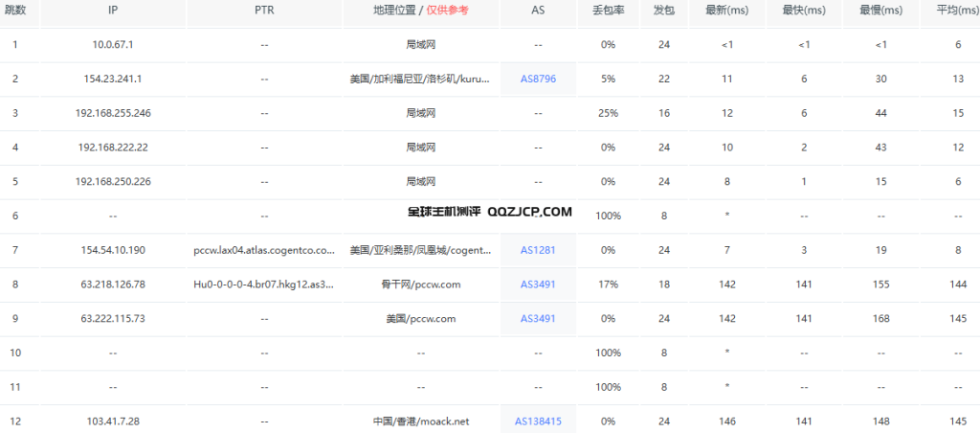Select IP address 103.41.7.28

(x=113, y=422)
